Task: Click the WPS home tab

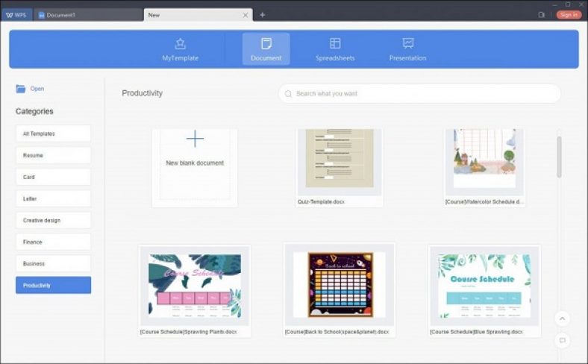Action: [x=16, y=15]
